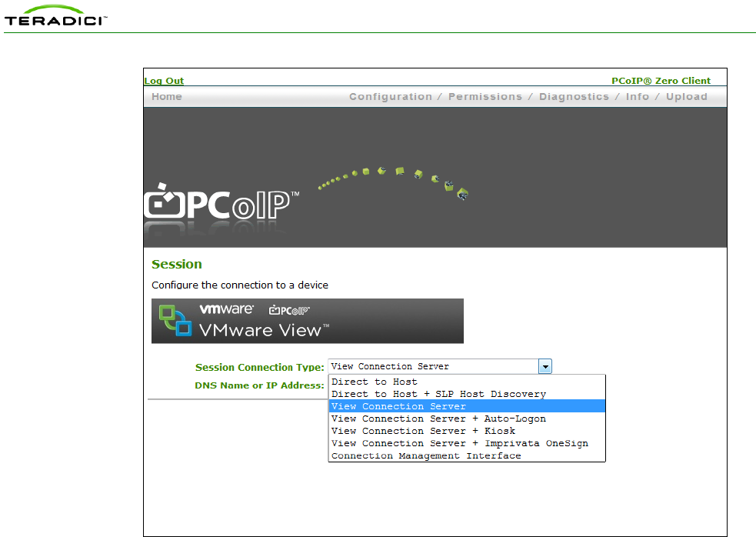The width and height of the screenshot is (756, 537).
Task: Click the PCoIP® Zero Client title text
Action: [661, 81]
